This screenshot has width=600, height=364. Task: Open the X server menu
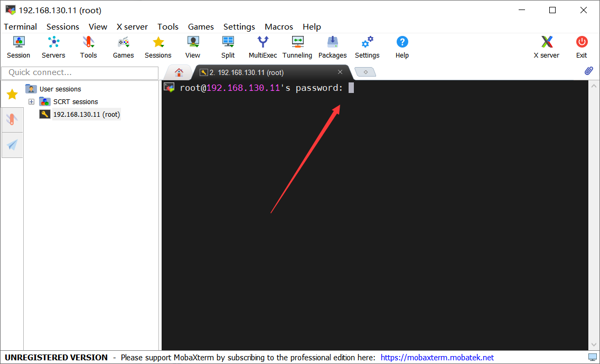[132, 27]
